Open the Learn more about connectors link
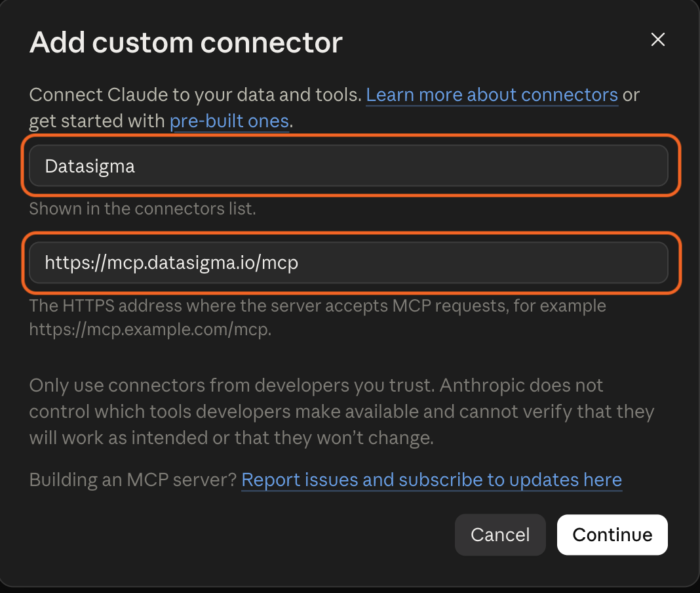The image size is (700, 593). point(492,94)
